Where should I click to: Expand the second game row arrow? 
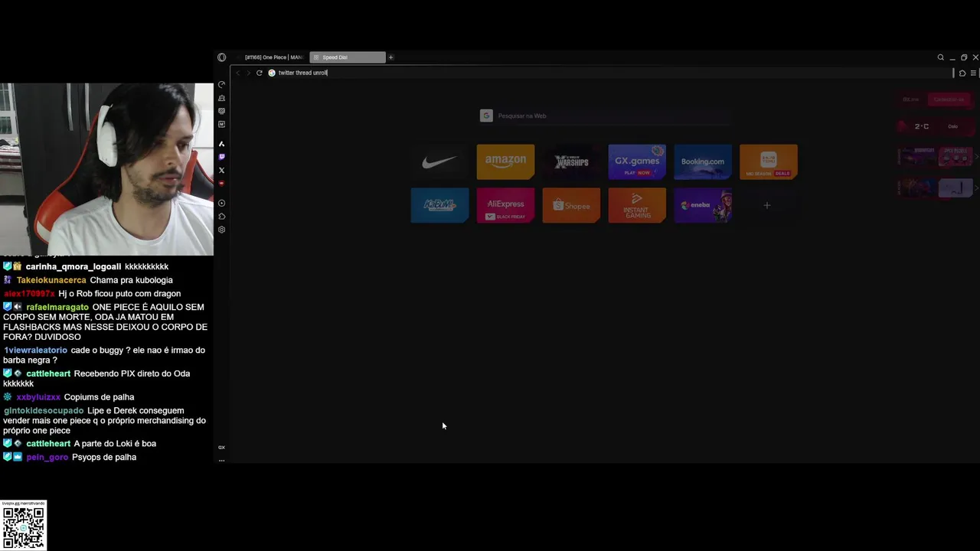point(976,187)
